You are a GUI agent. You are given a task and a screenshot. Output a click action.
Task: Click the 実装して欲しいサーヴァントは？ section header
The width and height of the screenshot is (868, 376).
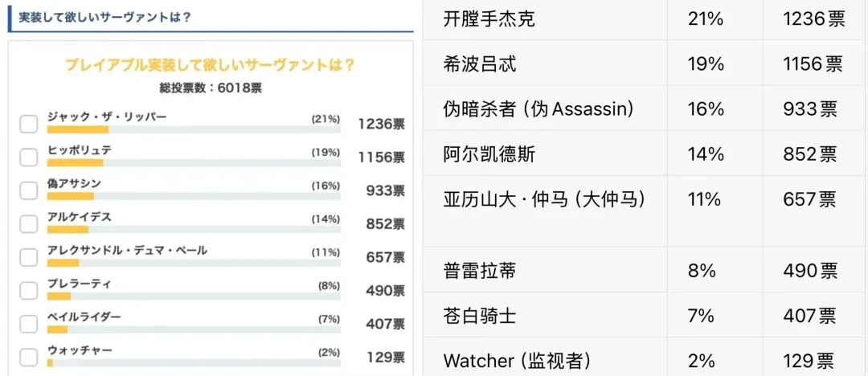tap(104, 16)
